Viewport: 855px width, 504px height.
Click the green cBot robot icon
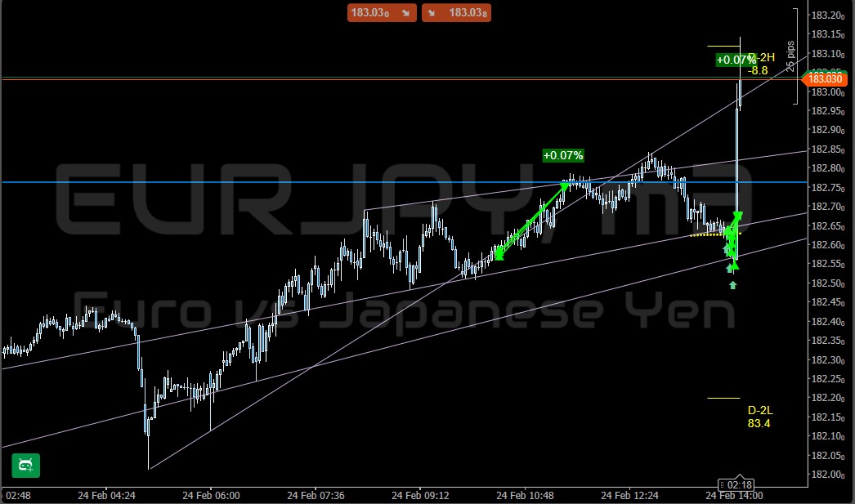pyautogui.click(x=25, y=466)
